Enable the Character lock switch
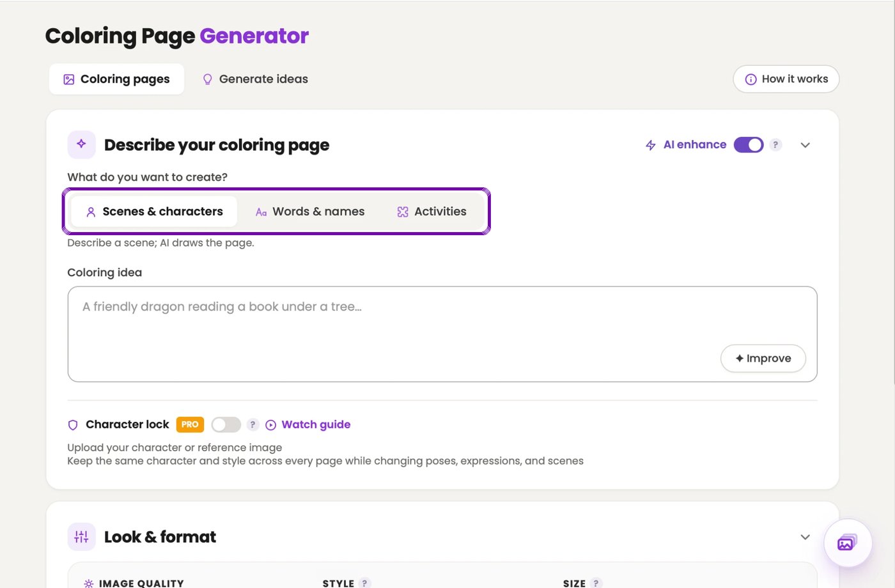The height and width of the screenshot is (588, 895). [226, 425]
